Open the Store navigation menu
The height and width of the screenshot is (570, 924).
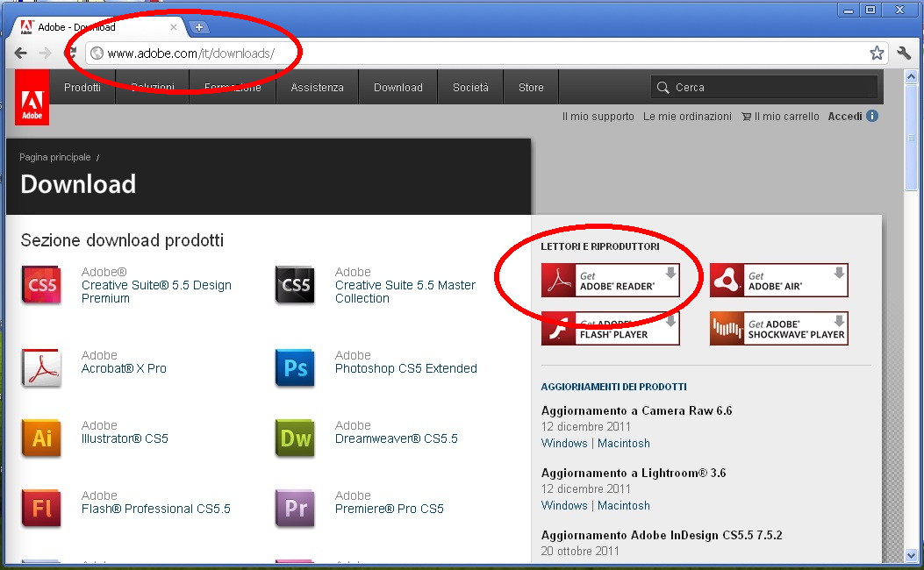click(531, 88)
